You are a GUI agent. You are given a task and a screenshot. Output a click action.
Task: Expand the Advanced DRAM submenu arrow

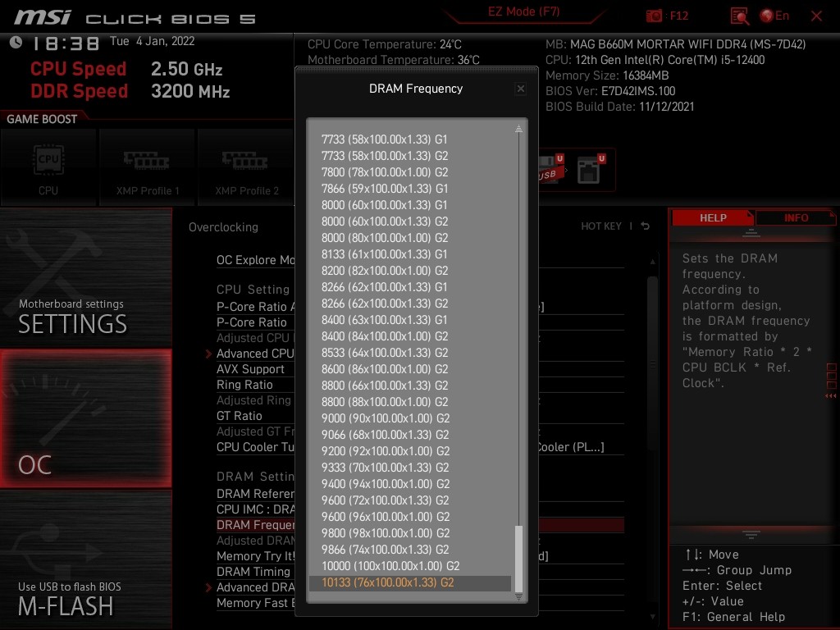[209, 587]
